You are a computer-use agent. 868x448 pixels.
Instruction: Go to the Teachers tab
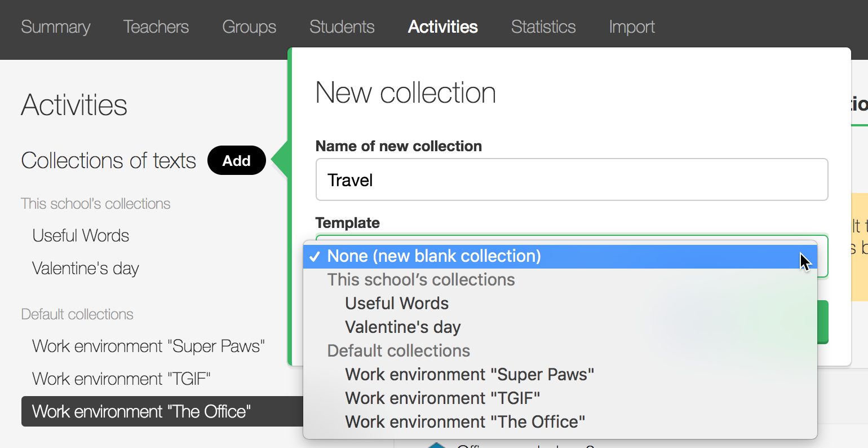156,27
